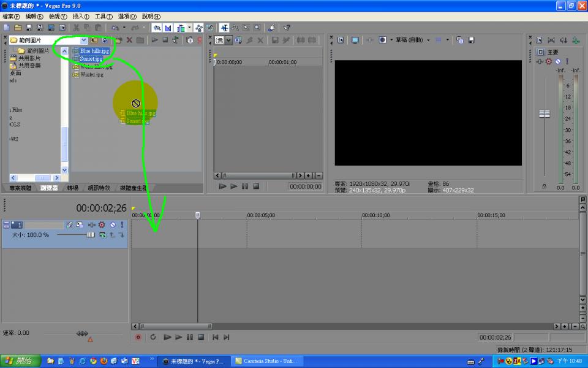Click the refresh icon in explorer panel
The image size is (588, 368).
(105, 40)
